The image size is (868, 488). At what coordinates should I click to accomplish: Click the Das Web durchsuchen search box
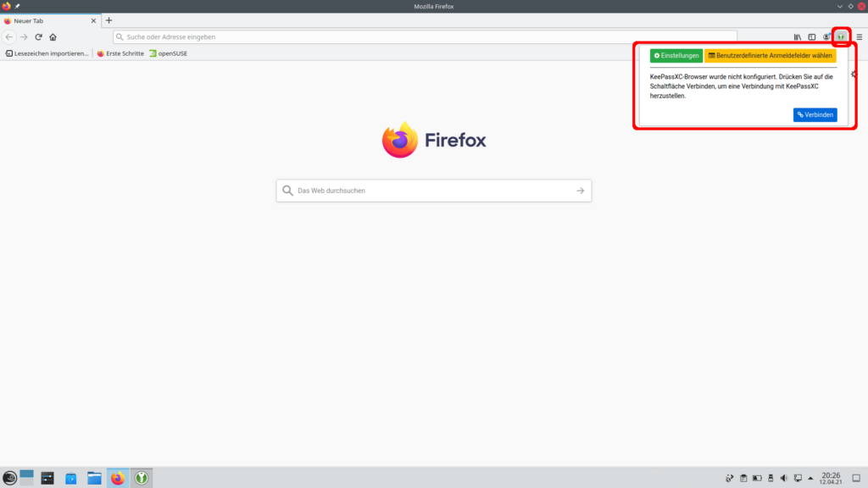(433, 191)
